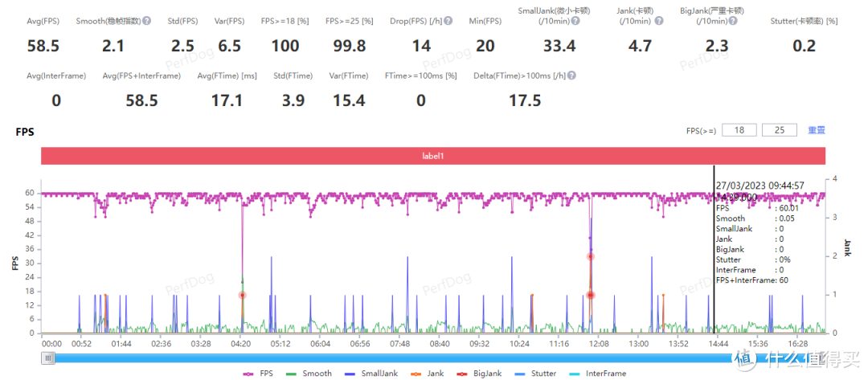Click the Avg(FPS) value 58.5
The width and height of the screenshot is (868, 380).
tap(43, 46)
